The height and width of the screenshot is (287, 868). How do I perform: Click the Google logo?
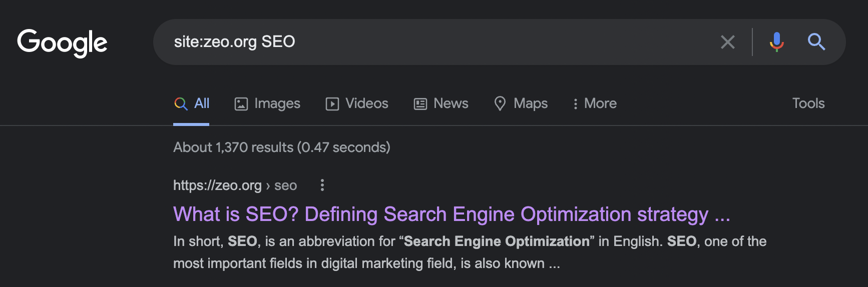coord(62,43)
